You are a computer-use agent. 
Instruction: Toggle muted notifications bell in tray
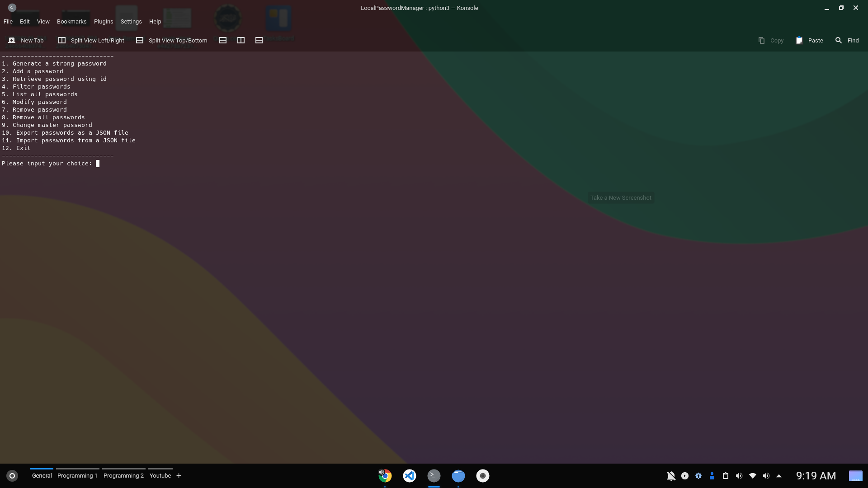click(x=671, y=476)
